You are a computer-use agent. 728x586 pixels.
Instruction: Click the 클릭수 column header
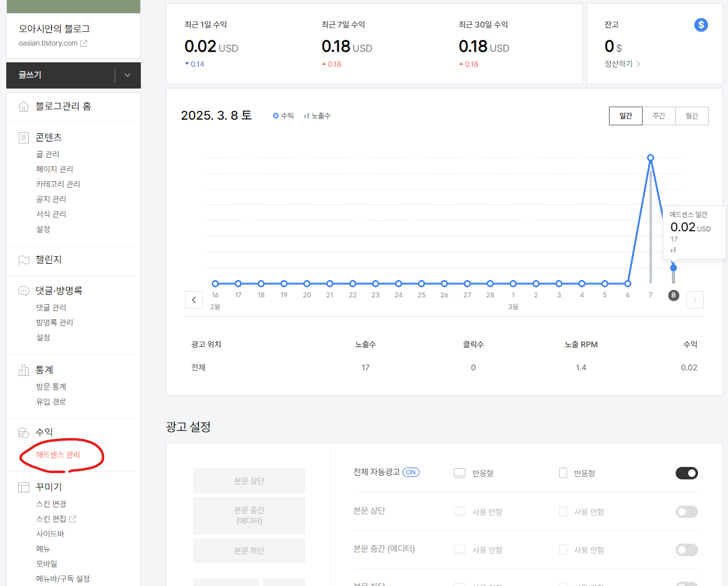click(473, 345)
